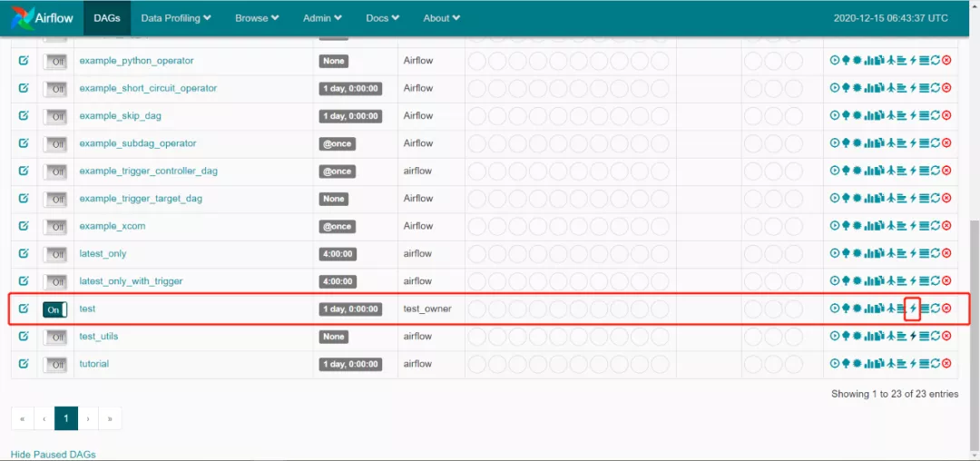
Task: Enable the example_trigger_controller_dag toggle
Action: coord(55,172)
